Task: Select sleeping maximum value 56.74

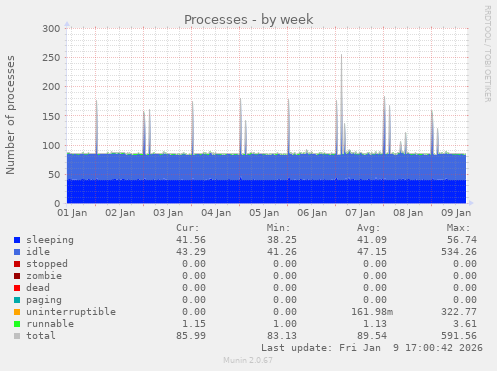Action: [x=462, y=240]
